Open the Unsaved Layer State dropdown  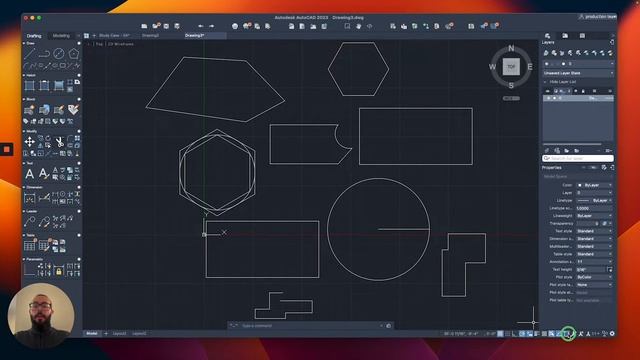[x=578, y=73]
